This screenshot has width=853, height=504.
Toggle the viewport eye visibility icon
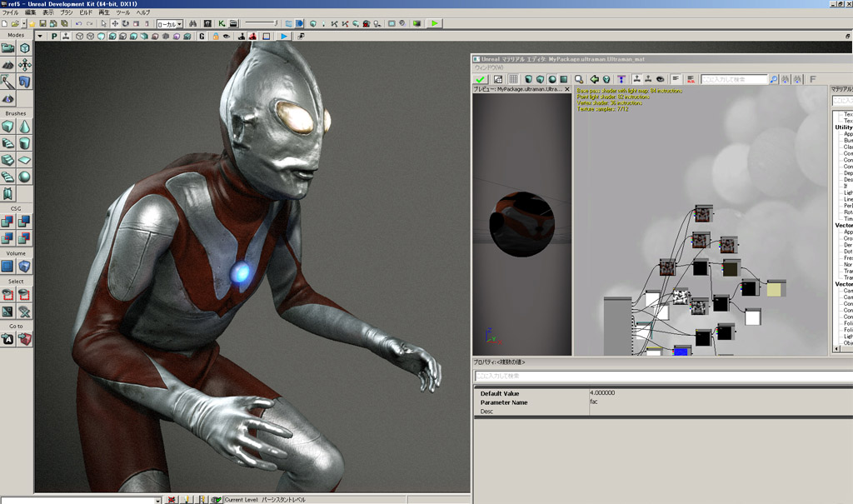point(227,36)
